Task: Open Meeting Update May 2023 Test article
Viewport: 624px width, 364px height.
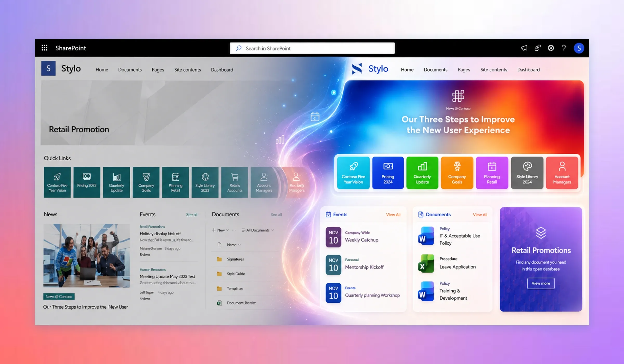Action: pyautogui.click(x=167, y=276)
